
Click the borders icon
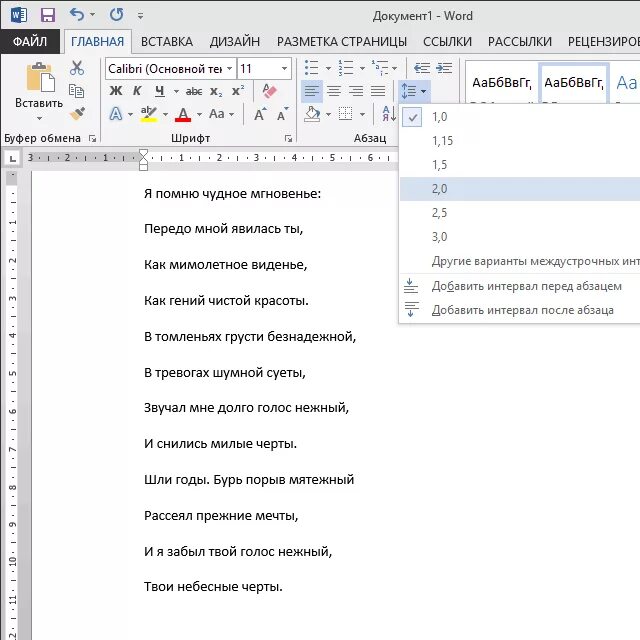pyautogui.click(x=345, y=114)
